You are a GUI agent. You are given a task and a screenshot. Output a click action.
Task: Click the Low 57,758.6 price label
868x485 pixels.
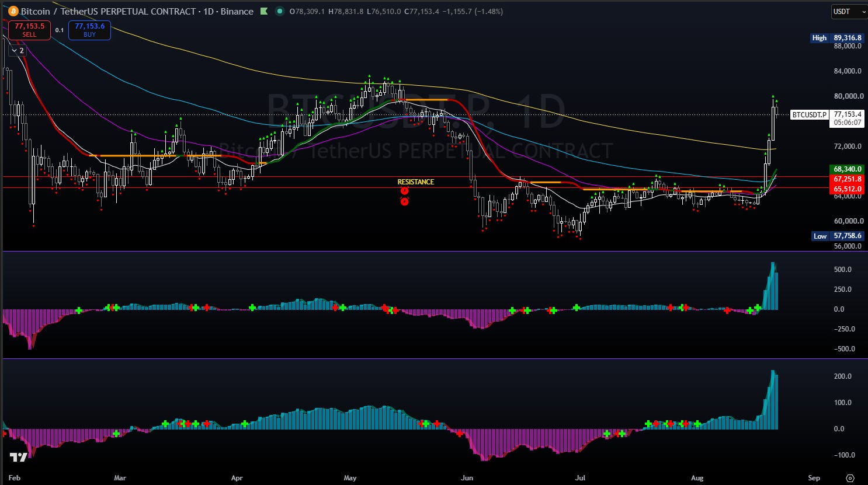pos(838,236)
